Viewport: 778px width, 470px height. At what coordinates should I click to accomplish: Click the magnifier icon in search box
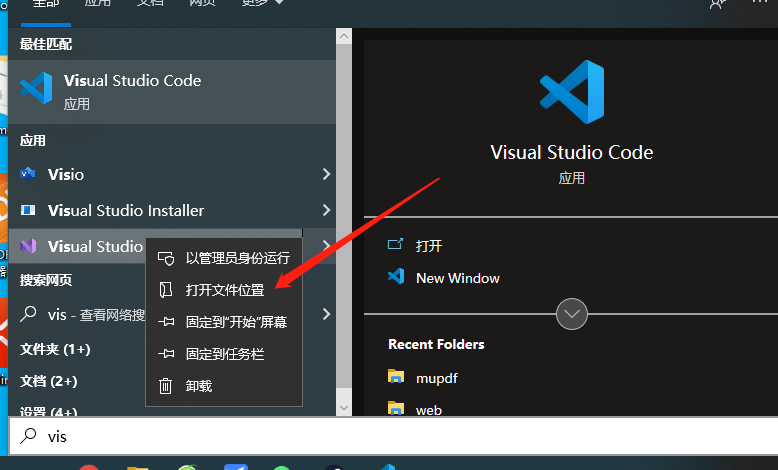[28, 436]
